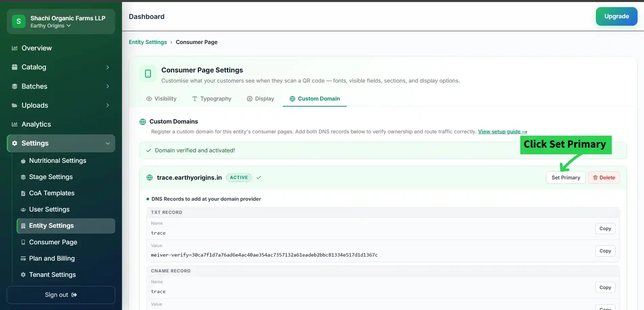The width and height of the screenshot is (644, 310).
Task: Click the Set Primary button
Action: pos(566,178)
